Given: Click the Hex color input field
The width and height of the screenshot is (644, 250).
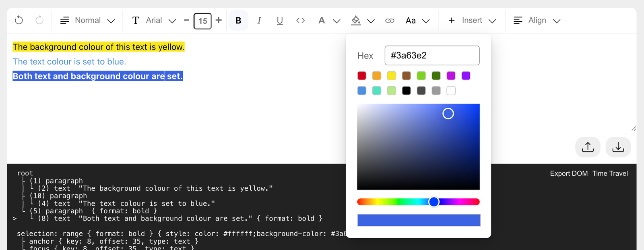Looking at the screenshot, I should coord(432,55).
